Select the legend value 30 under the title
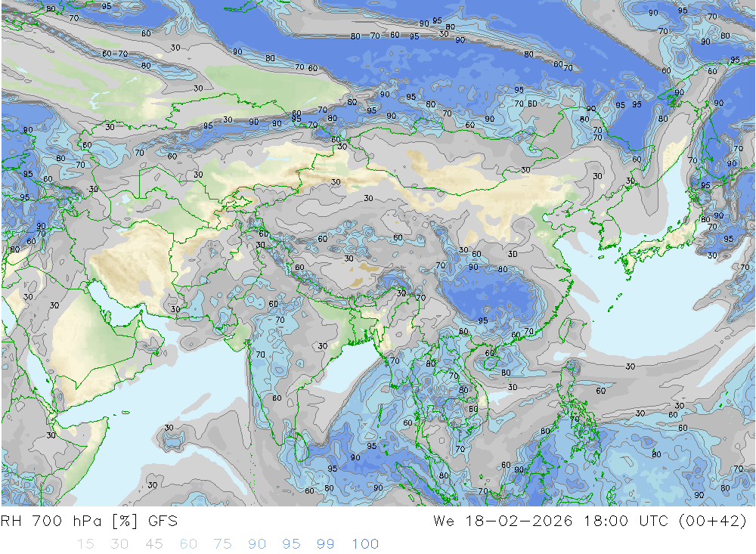Viewport: 756px width, 554px height. click(x=119, y=544)
